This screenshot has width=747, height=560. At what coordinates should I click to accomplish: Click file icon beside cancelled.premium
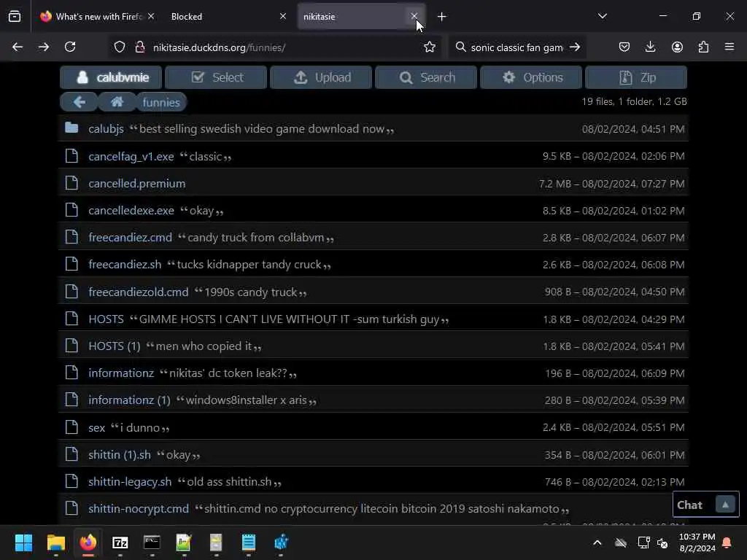[x=71, y=182]
